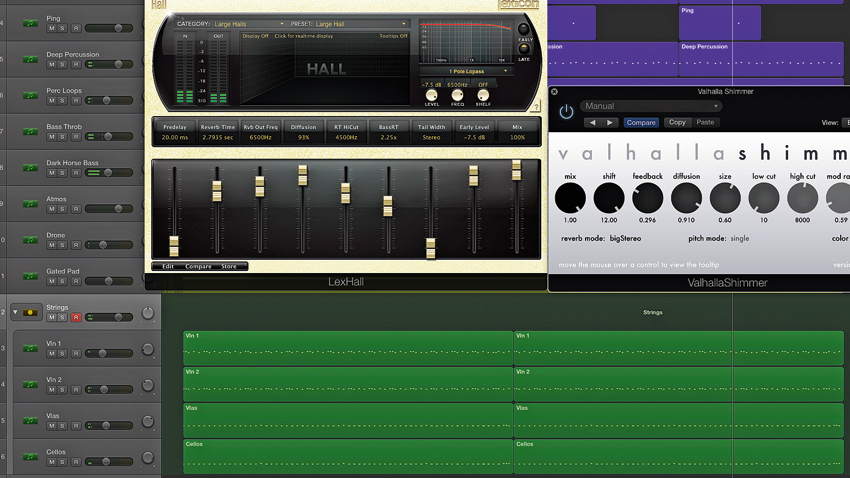Screen dimensions: 850x478
Task: Select the LexHall Compare tab
Action: 198,266
